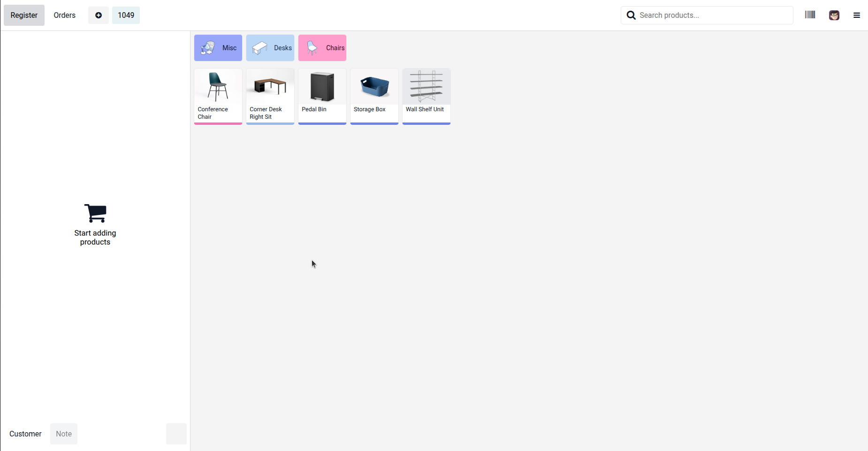
Task: Click the search magnifier icon
Action: (632, 15)
